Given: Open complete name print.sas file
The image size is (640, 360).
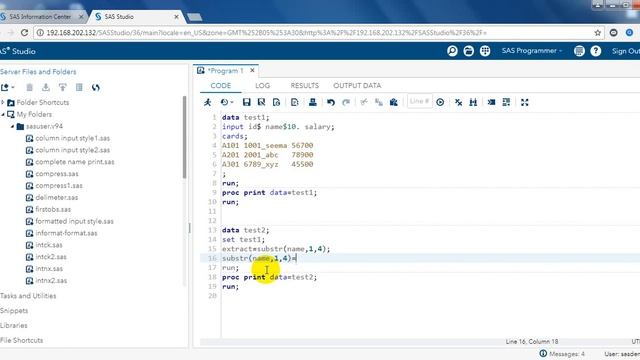Looking at the screenshot, I should [74, 162].
